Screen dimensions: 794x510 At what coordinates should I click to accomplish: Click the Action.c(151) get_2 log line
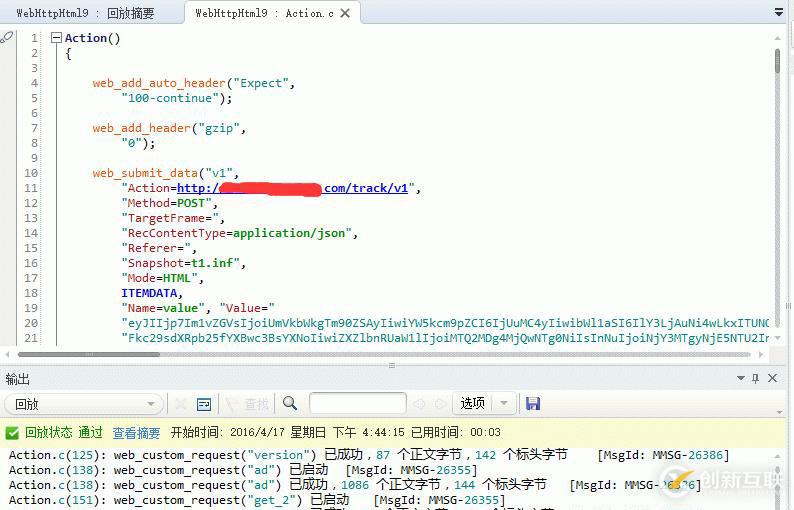tap(257, 500)
